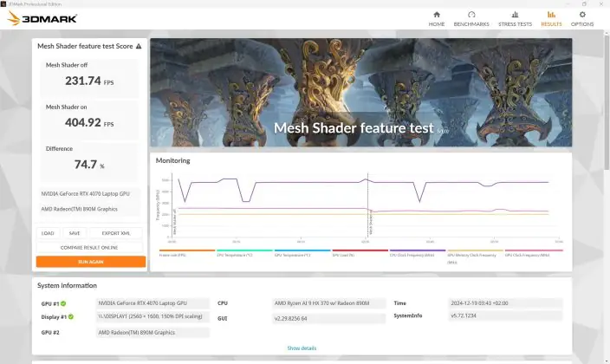Show details of system information
The height and width of the screenshot is (364, 610).
(302, 348)
